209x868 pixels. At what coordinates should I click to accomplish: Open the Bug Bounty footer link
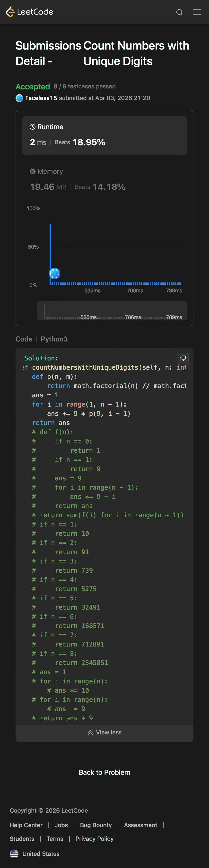(x=96, y=825)
